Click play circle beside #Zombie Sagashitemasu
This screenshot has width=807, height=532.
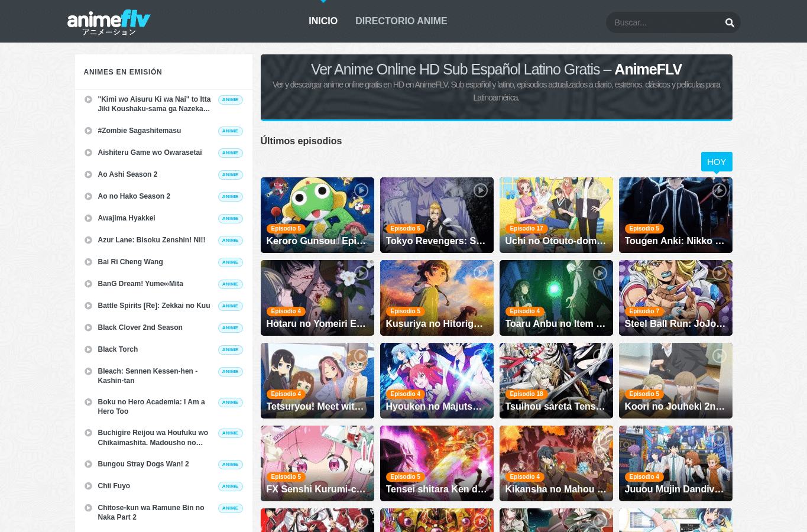click(88, 131)
